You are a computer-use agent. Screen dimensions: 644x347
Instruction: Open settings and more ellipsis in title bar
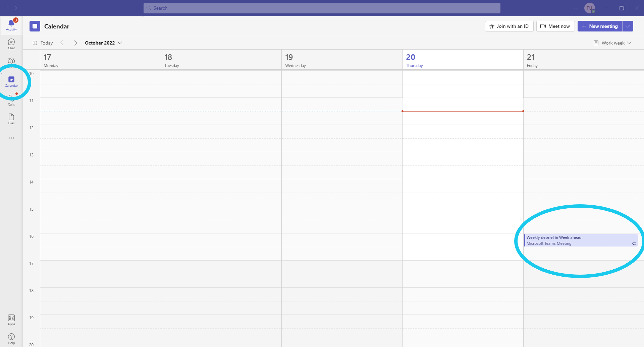point(576,8)
